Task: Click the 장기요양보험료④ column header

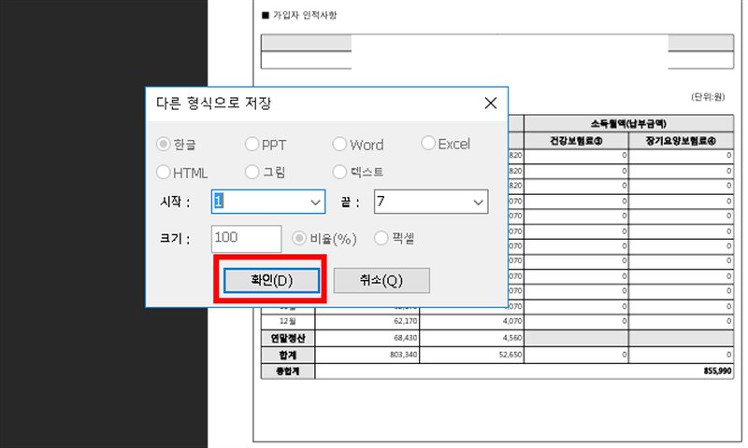Action: pos(681,140)
